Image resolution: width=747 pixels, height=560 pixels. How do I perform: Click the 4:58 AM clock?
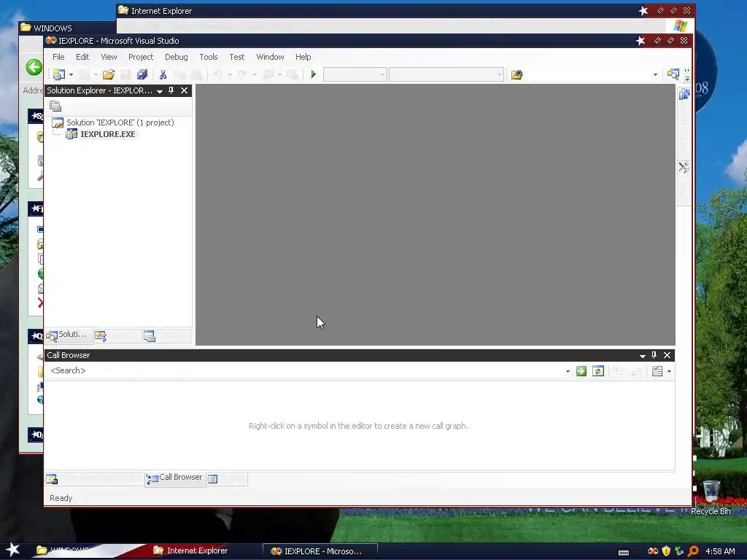(x=720, y=551)
